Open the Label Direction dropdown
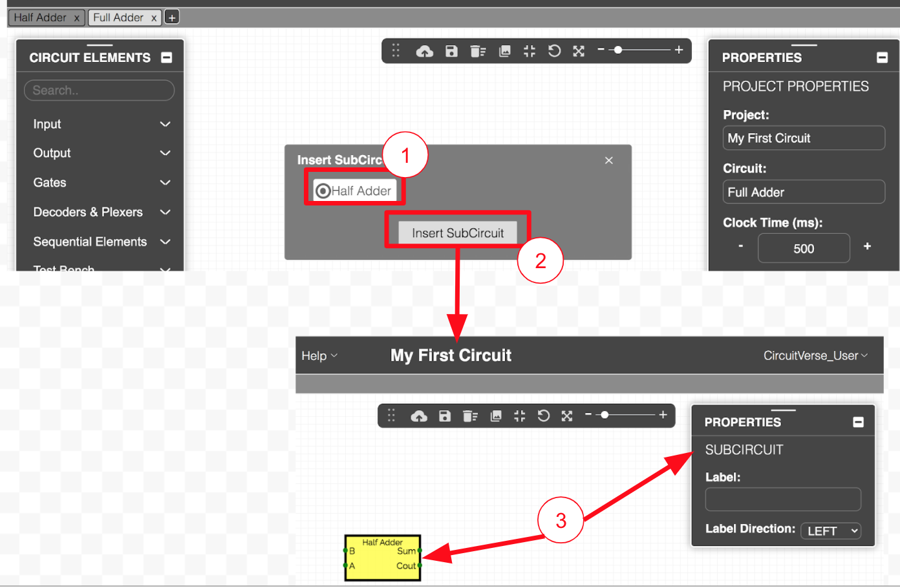 click(x=831, y=531)
